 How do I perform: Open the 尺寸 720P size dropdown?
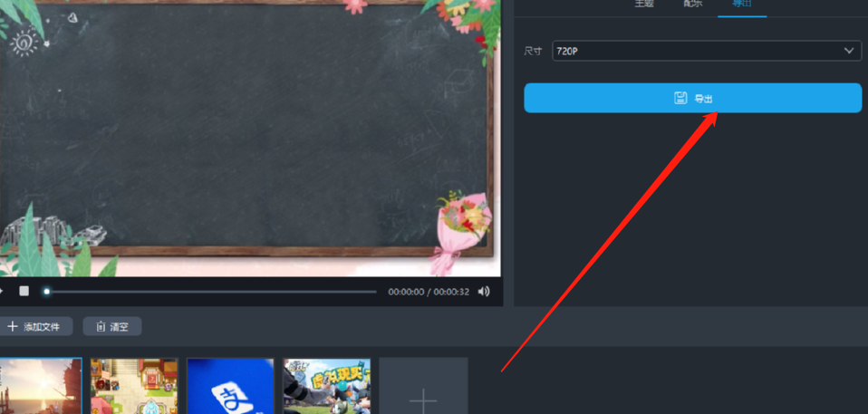click(707, 51)
